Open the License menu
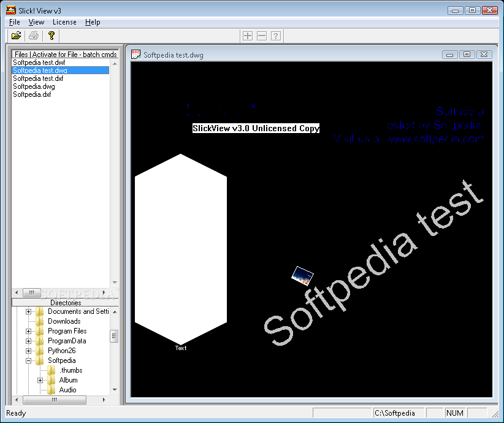504x423 pixels. tap(64, 22)
